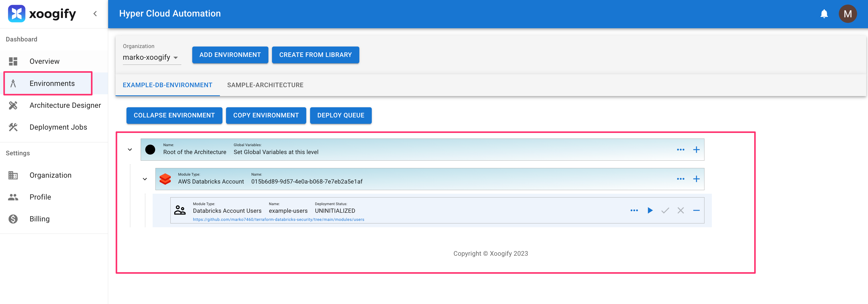
Task: Open three-dot options for Databricks Account Users
Action: click(634, 210)
